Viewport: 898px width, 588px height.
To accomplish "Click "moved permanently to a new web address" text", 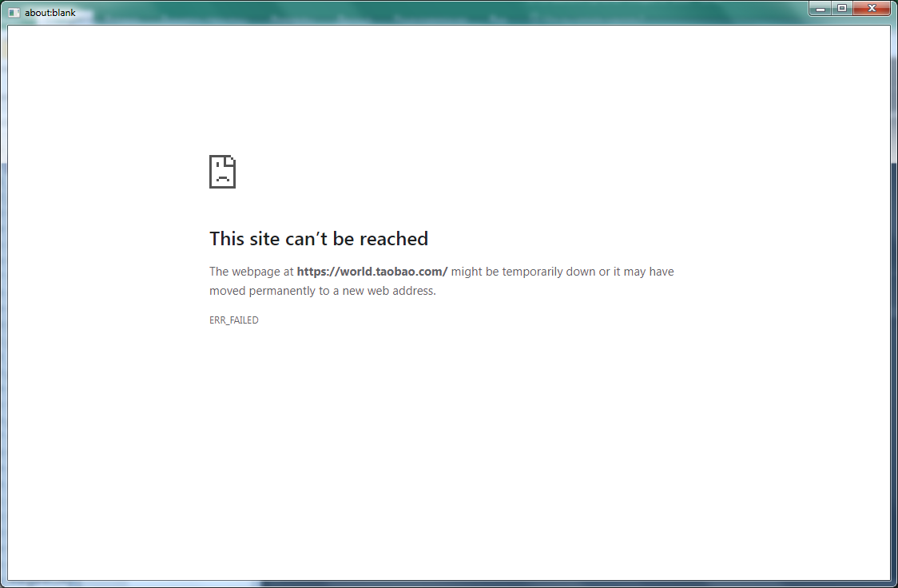I will click(323, 291).
